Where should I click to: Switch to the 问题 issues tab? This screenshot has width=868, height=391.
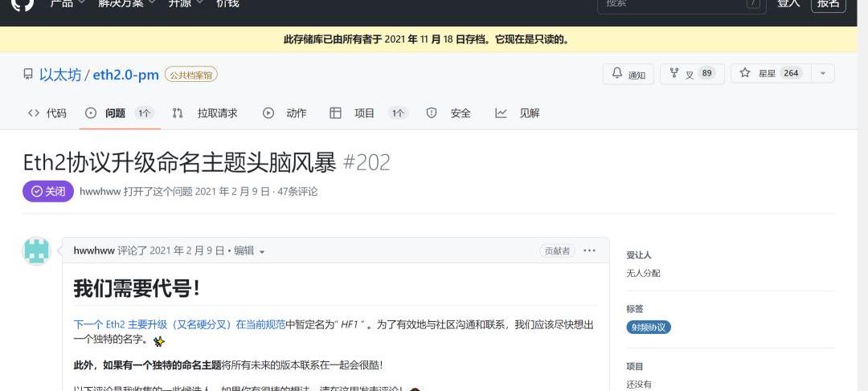point(120,113)
